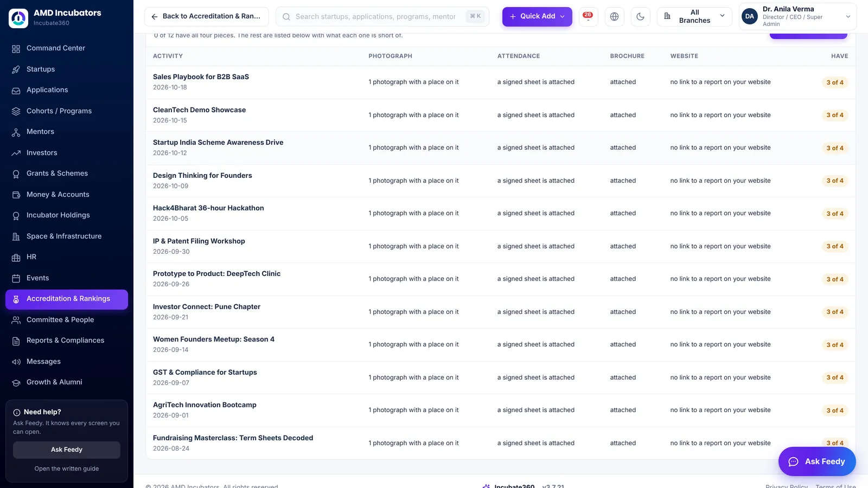Click website status for IP & Patent Filing Workshop

click(720, 246)
